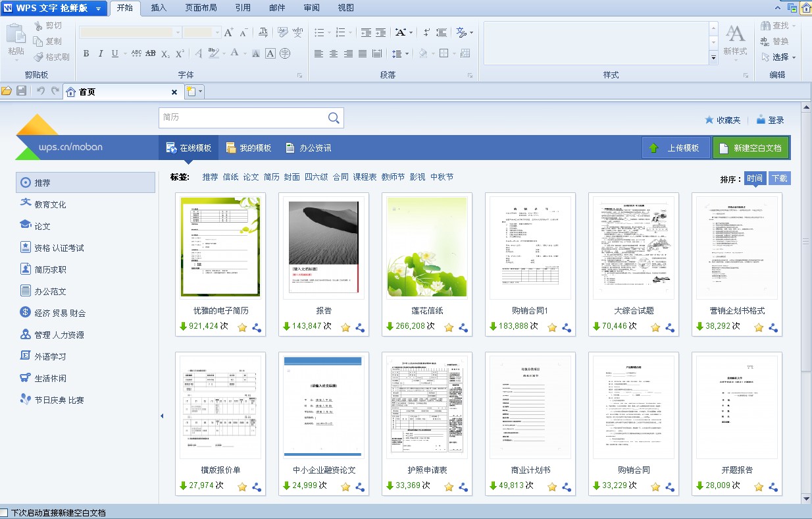The width and height of the screenshot is (812, 519).
Task: Enable 下次启动直接新建空白文档 checkbox
Action: 5,512
